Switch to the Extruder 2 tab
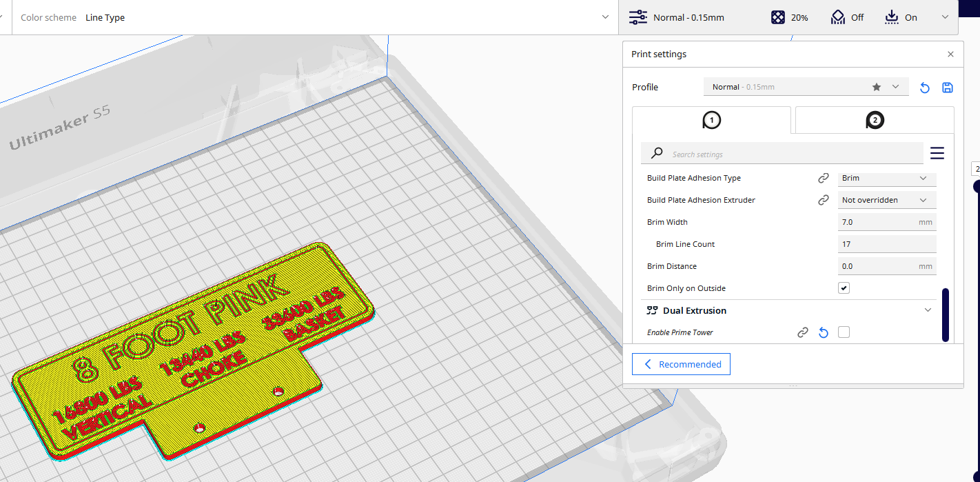This screenshot has height=482, width=980. click(874, 119)
